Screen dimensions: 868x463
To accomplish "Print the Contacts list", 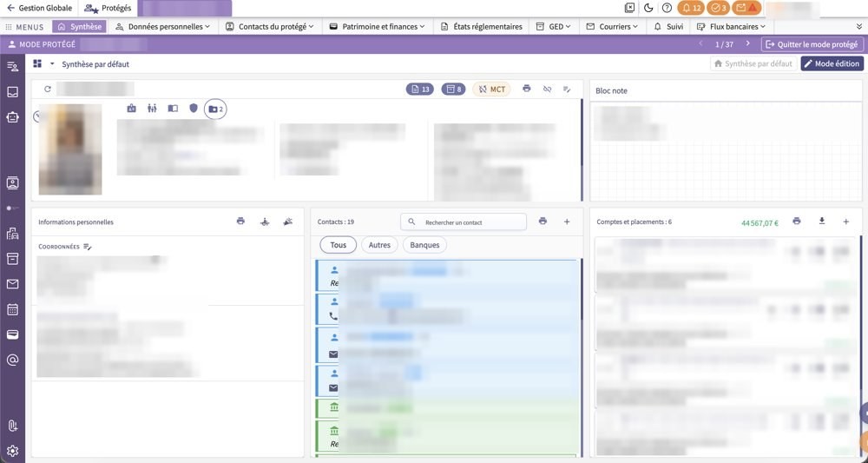I will point(542,222).
